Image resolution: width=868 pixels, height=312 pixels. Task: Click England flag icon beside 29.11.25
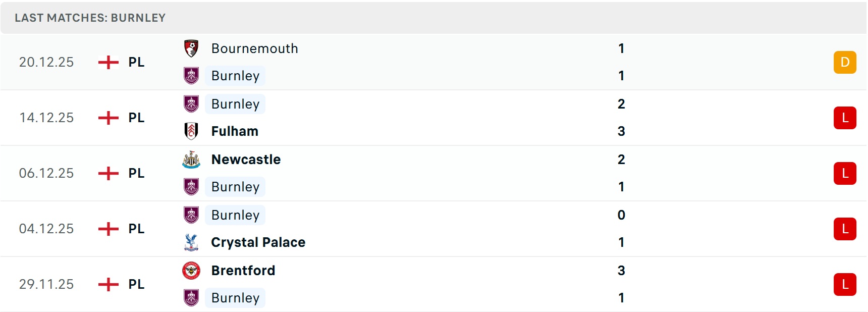tap(108, 284)
